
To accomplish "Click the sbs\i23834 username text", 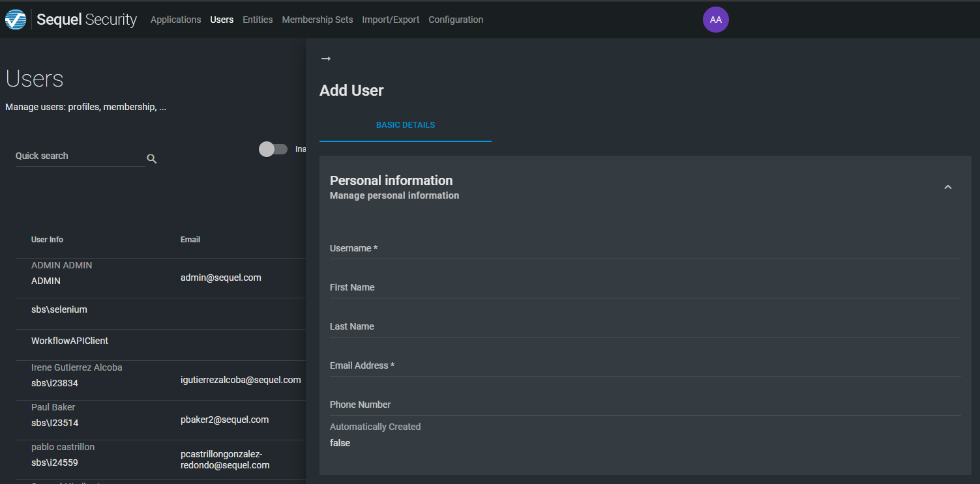I will point(55,383).
